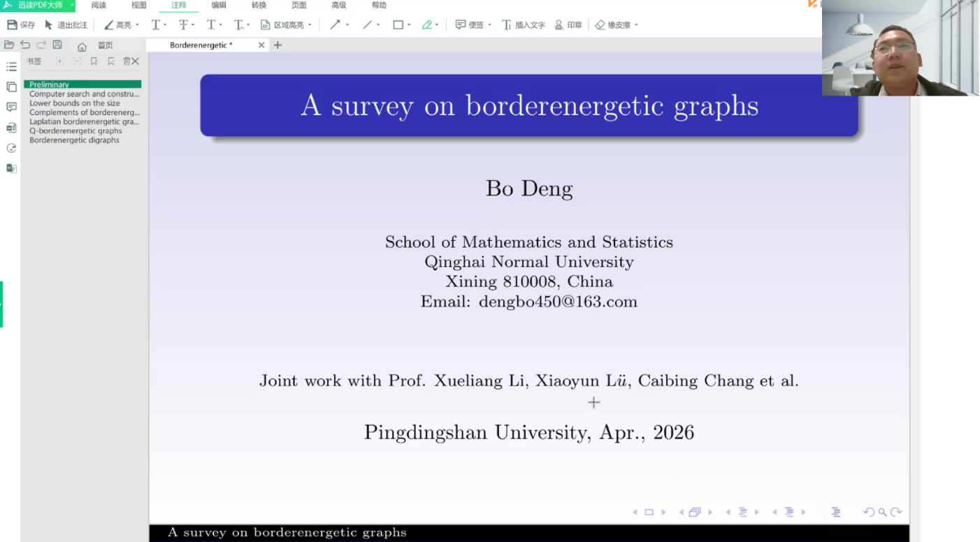Image resolution: width=980 pixels, height=542 pixels.
Task: Open the line tool dropdown
Action: tap(378, 25)
